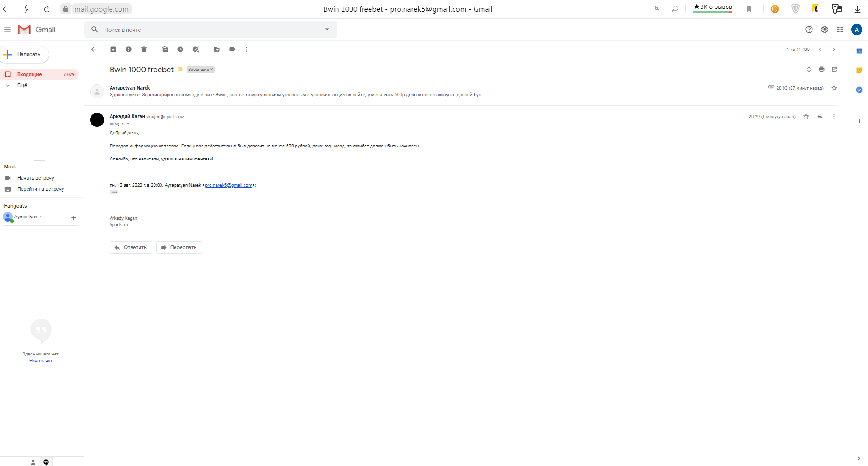
Task: Go to the older conversation
Action: [834, 49]
